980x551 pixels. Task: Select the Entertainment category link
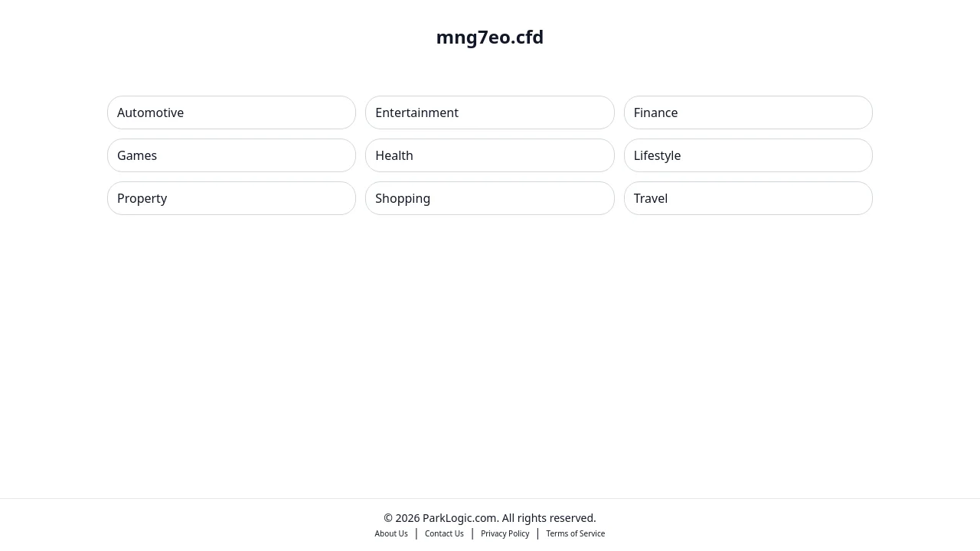click(x=490, y=112)
